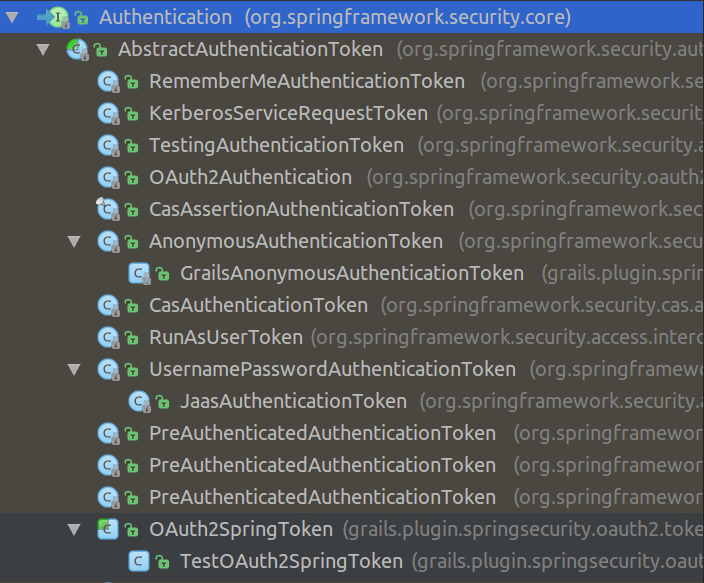Image resolution: width=704 pixels, height=583 pixels.
Task: Click the (org.springframework.security.core) package text
Action: [408, 17]
